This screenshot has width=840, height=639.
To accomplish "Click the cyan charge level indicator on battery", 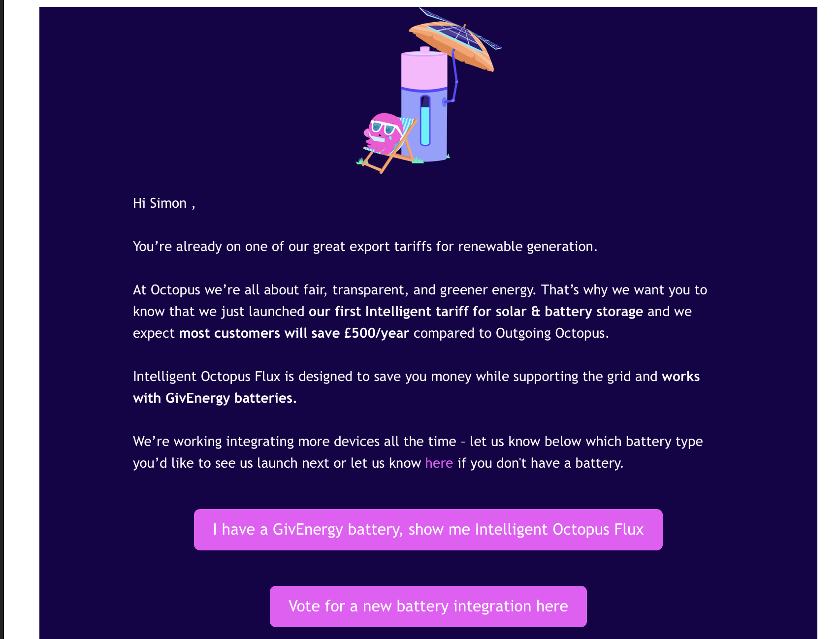I will (425, 126).
